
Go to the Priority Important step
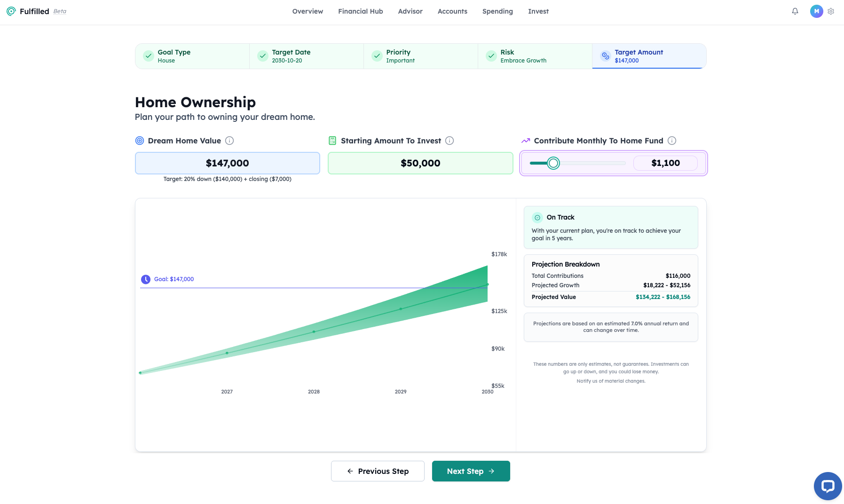tap(420, 56)
